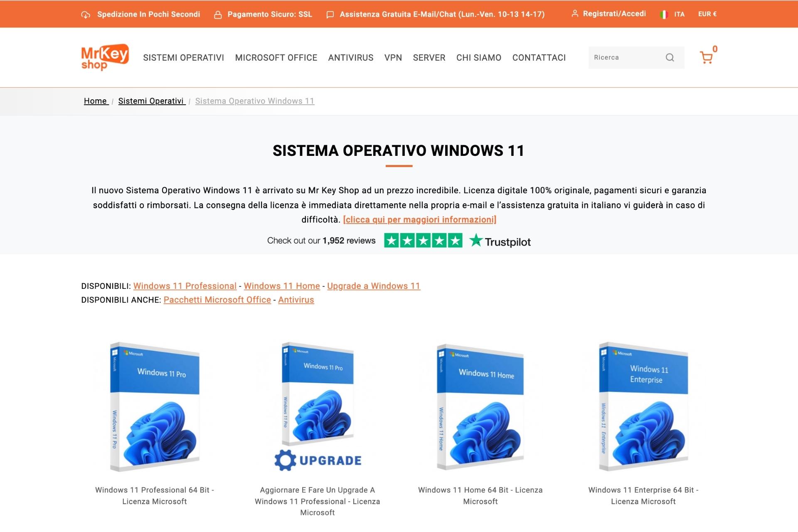Click the user account icon
Screen dimensions: 798x532
tap(574, 14)
